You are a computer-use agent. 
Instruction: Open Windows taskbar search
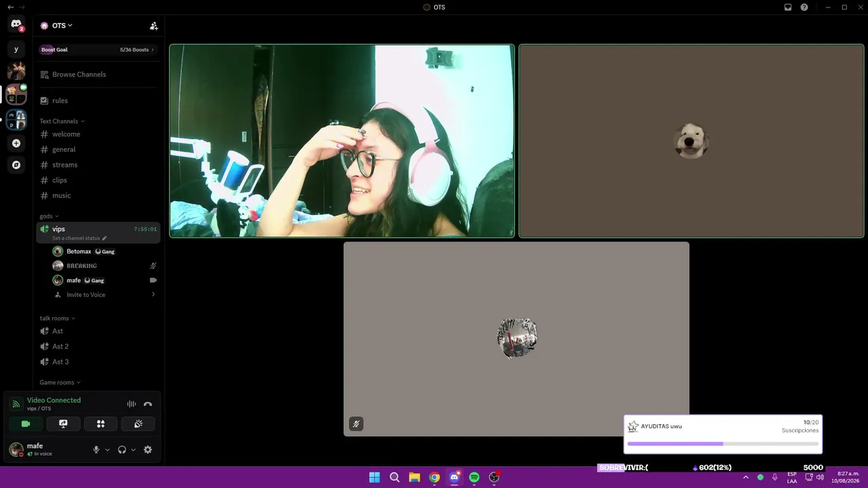[x=395, y=477]
